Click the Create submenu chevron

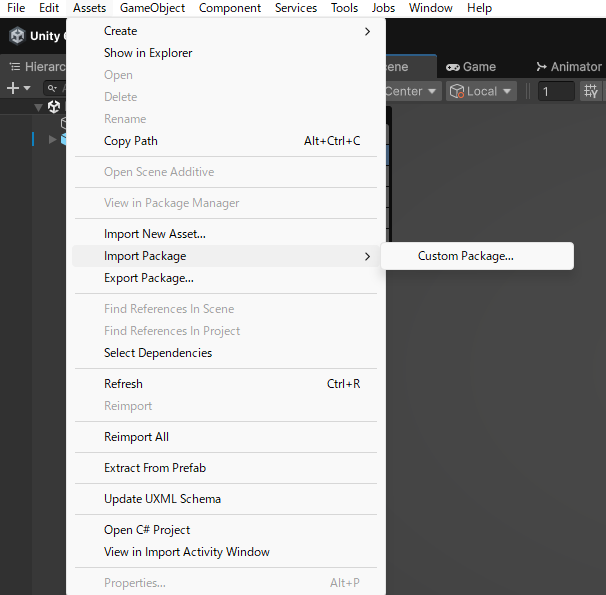tap(367, 32)
